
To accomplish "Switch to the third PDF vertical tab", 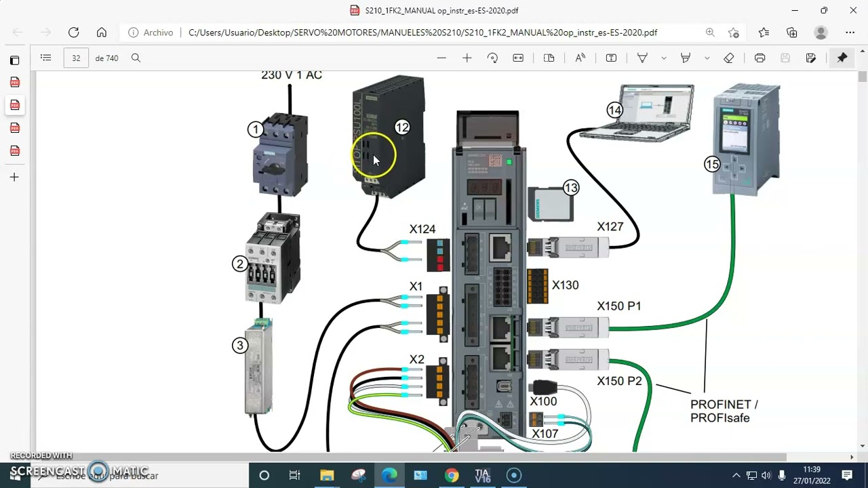I will pos(14,128).
